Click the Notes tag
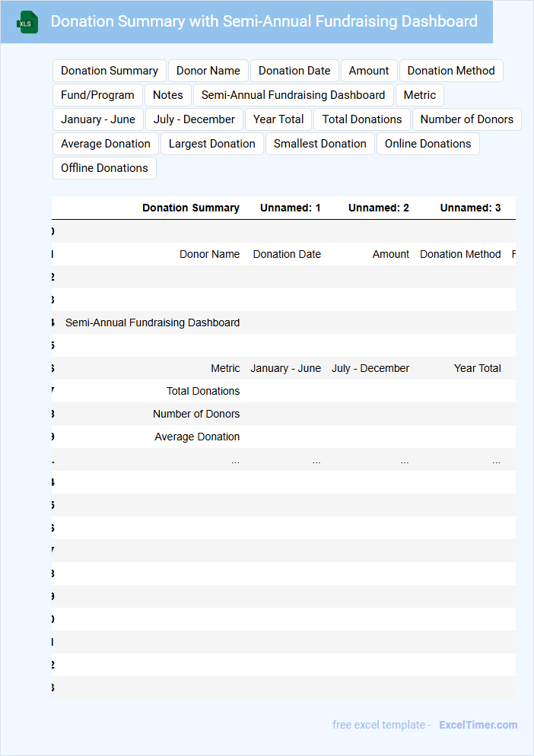This screenshot has width=534, height=756. tap(168, 95)
